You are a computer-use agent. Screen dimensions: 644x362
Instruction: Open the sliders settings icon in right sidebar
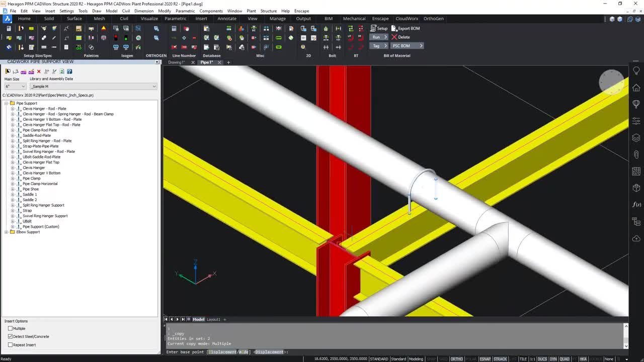pyautogui.click(x=636, y=121)
